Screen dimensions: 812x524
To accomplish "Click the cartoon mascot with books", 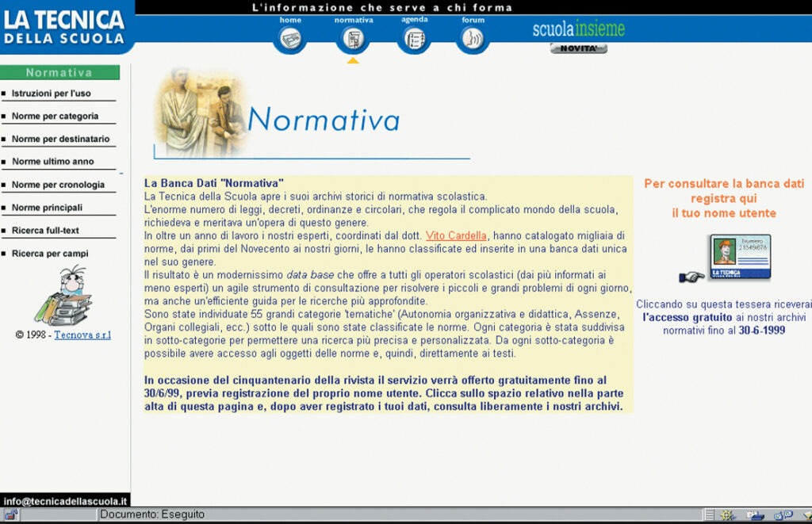I will [x=65, y=296].
